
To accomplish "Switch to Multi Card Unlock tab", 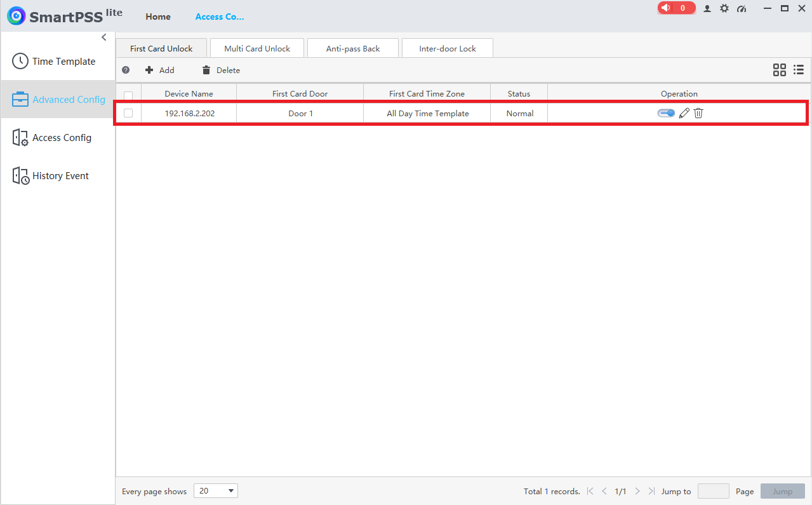I will (x=257, y=48).
